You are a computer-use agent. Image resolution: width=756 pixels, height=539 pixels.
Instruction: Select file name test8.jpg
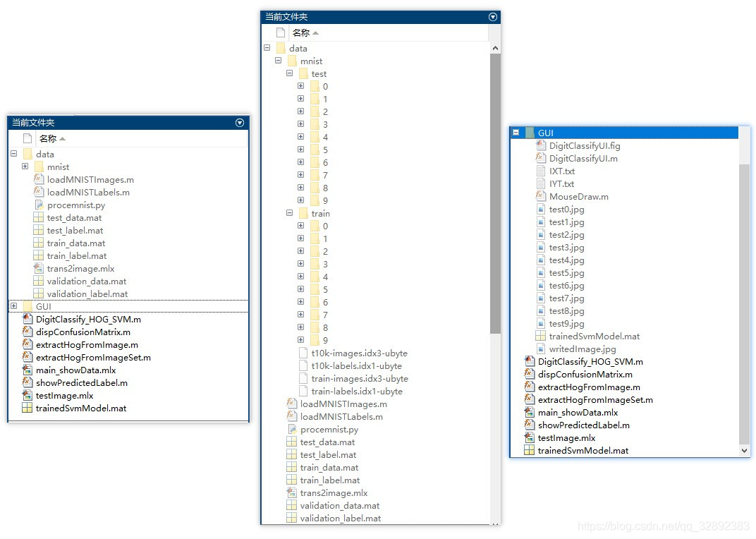(566, 310)
